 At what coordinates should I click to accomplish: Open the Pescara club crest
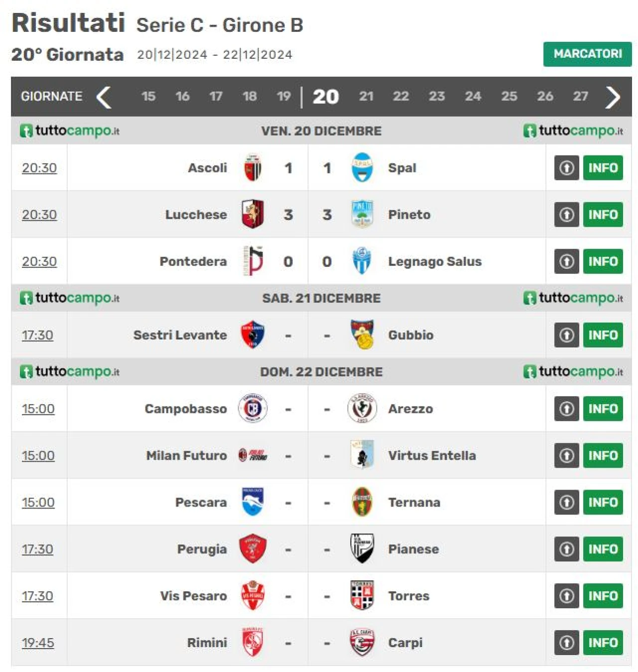(x=253, y=502)
